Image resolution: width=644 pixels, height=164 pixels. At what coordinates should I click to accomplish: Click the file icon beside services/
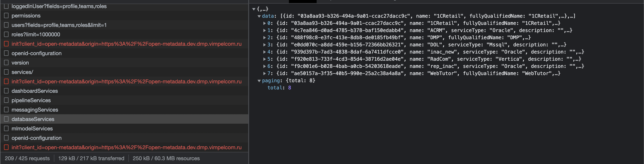click(x=6, y=72)
